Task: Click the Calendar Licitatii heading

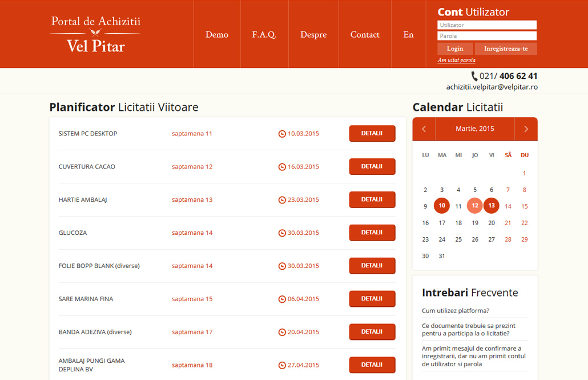Action: (x=457, y=107)
